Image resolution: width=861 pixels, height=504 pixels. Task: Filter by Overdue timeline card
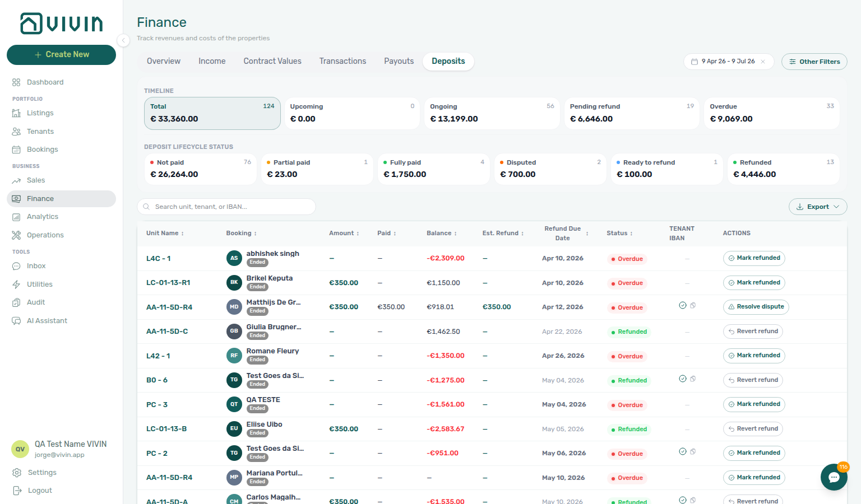[x=772, y=114]
